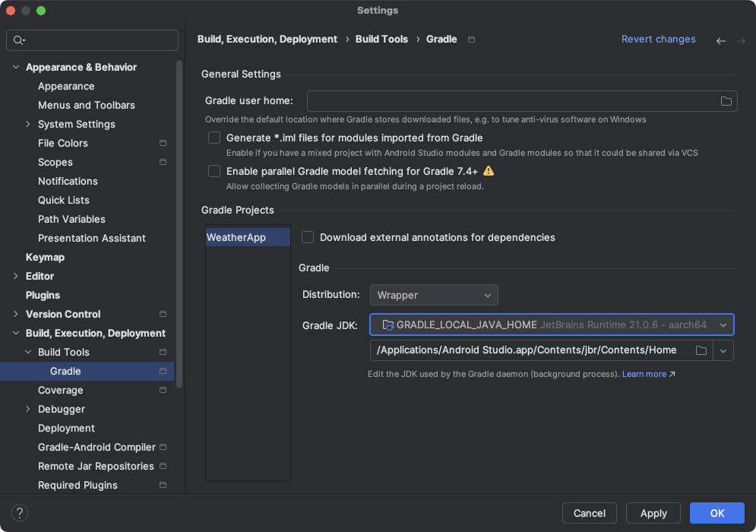Click the Build Tools breadcrumb
This screenshot has height=532, width=756.
click(x=381, y=39)
